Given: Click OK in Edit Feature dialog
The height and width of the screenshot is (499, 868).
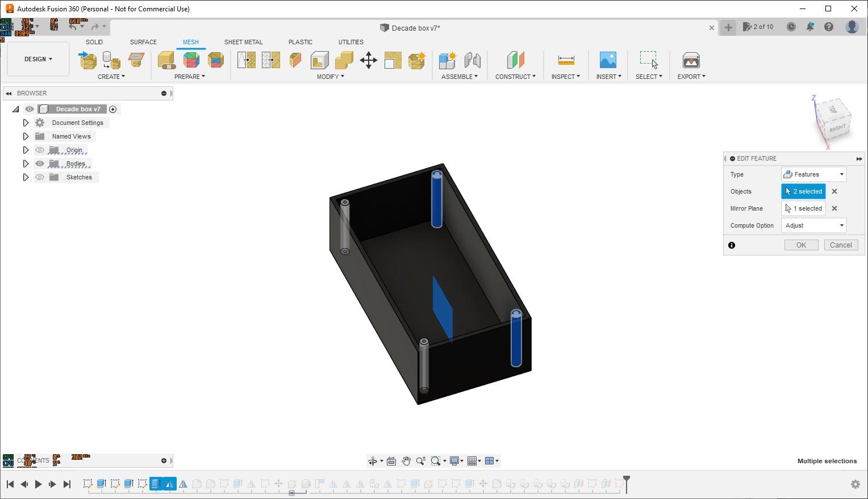Looking at the screenshot, I should click(x=801, y=245).
